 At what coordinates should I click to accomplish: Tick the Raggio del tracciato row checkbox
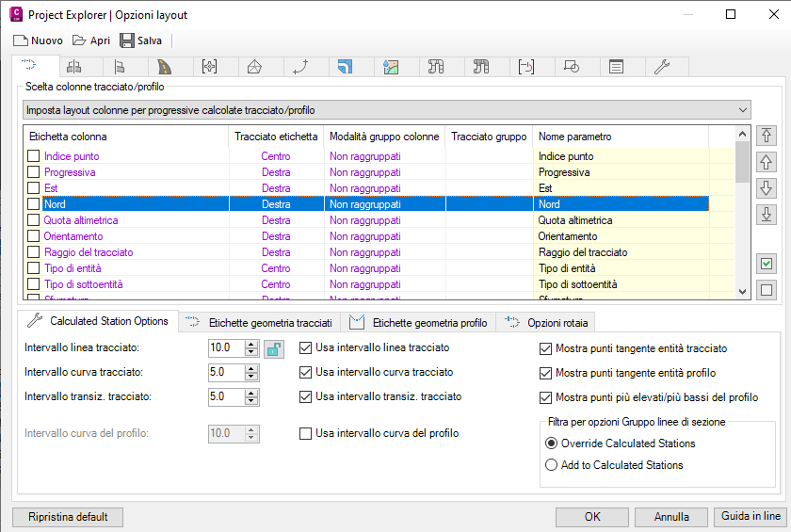[x=33, y=252]
